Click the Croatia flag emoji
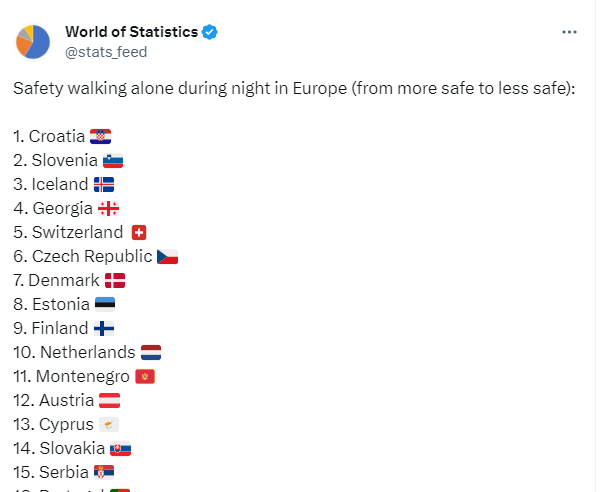Screen dimensions: 609x492 coord(100,136)
